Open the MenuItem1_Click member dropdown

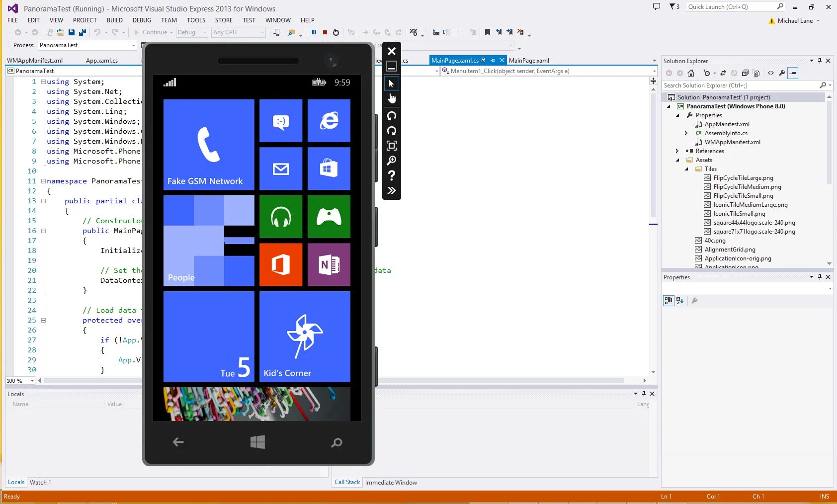(x=549, y=71)
